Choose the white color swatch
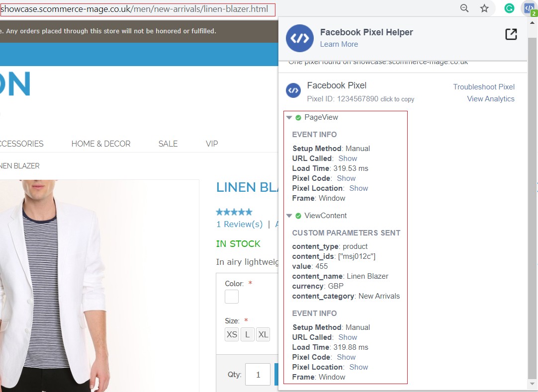The height and width of the screenshot is (392, 538). [x=232, y=297]
